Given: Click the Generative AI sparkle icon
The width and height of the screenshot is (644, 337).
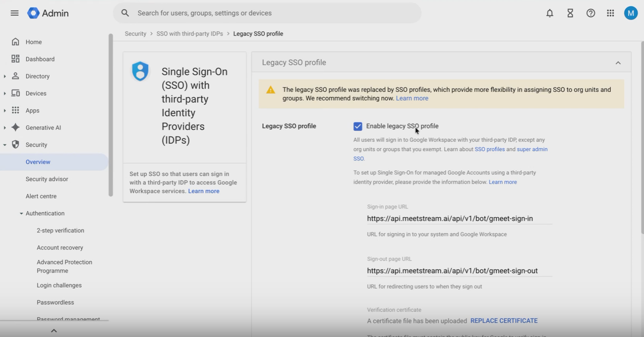Looking at the screenshot, I should coord(16,127).
